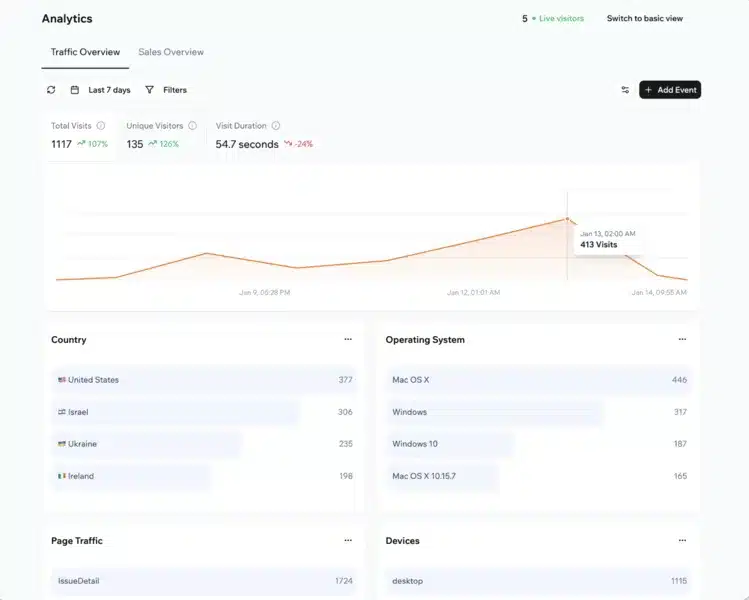This screenshot has width=749, height=600.
Task: Click the Ukraine country row
Action: coord(204,444)
